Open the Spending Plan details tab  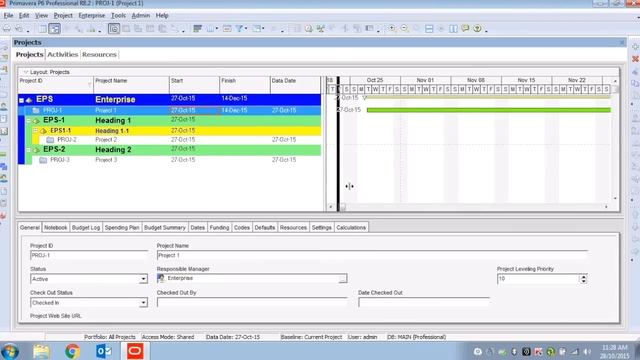(x=122, y=227)
